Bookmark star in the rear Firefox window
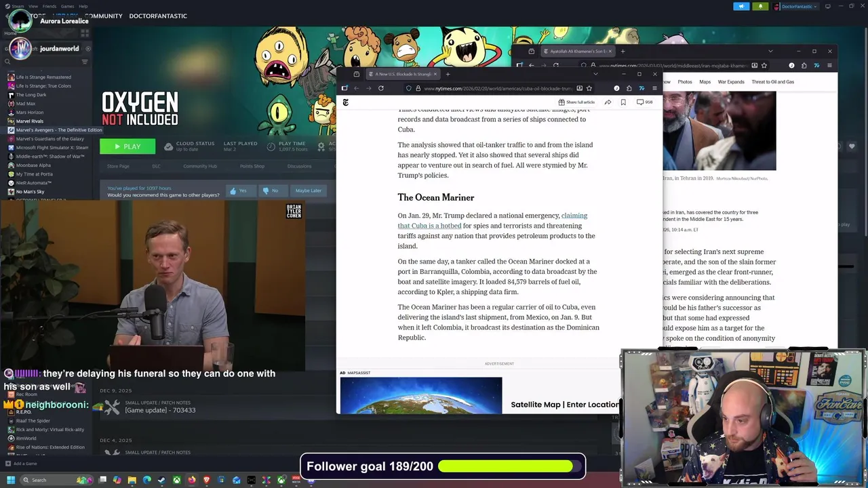 coord(764,66)
